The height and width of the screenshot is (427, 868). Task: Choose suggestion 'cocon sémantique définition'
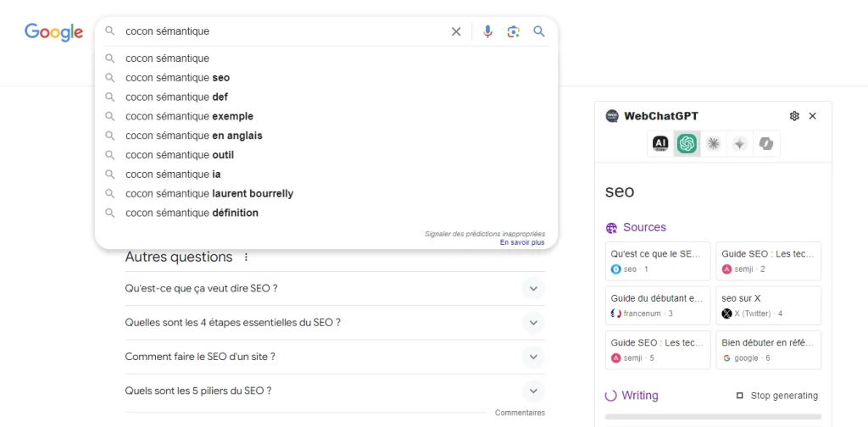326,213
